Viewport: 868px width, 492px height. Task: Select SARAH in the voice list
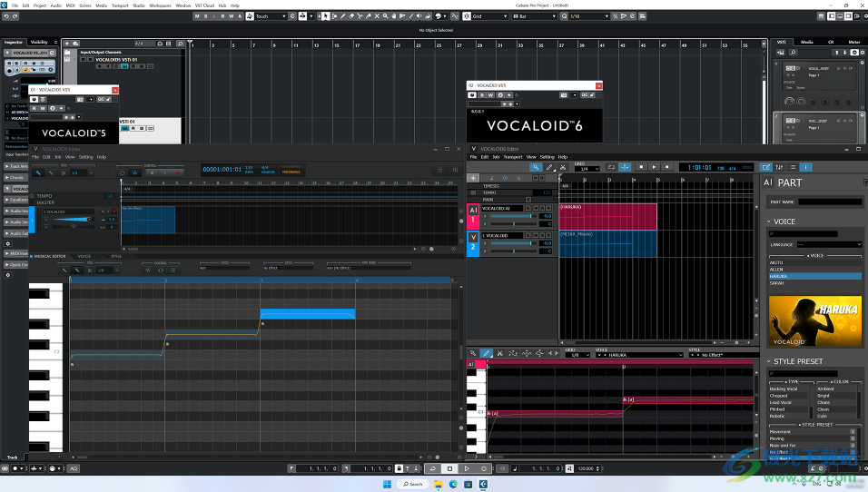pyautogui.click(x=777, y=283)
